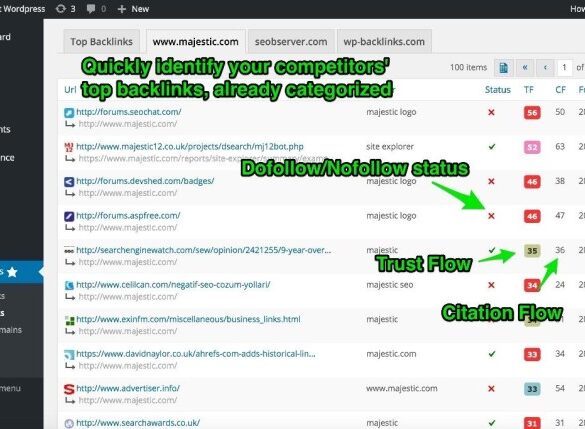Click the CF value 54
The height and width of the screenshot is (429, 585).
[560, 388]
